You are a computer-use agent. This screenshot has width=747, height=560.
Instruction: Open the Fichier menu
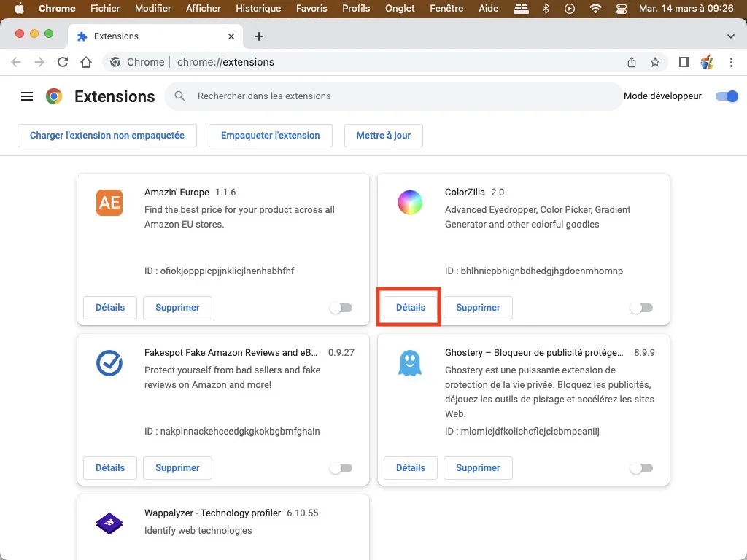point(105,8)
